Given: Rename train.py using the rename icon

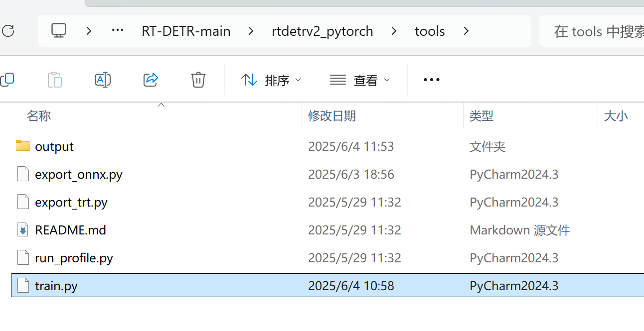Looking at the screenshot, I should [x=103, y=79].
